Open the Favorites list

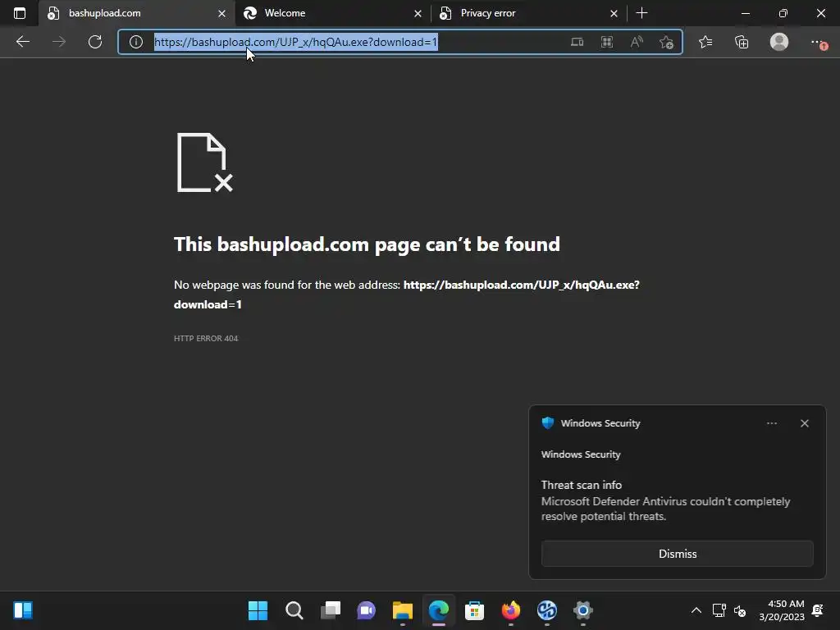coord(705,42)
